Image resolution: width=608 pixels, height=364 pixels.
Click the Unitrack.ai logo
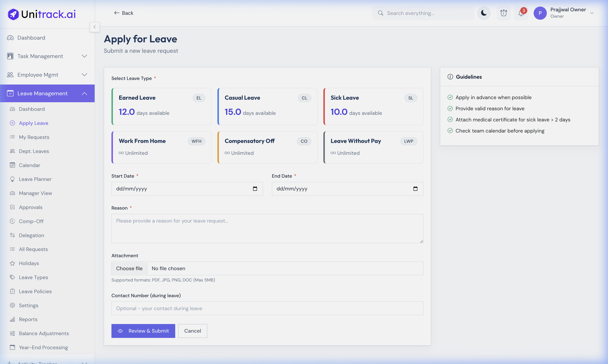(x=41, y=14)
